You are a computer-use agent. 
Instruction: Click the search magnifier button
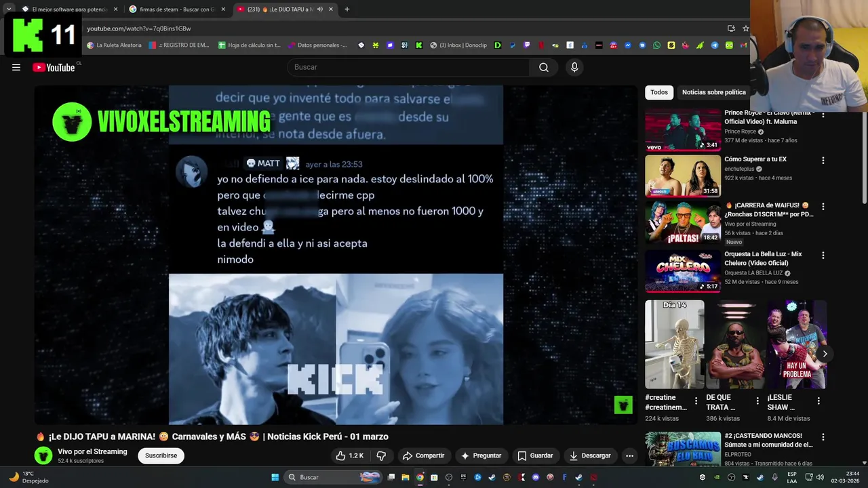click(x=543, y=67)
